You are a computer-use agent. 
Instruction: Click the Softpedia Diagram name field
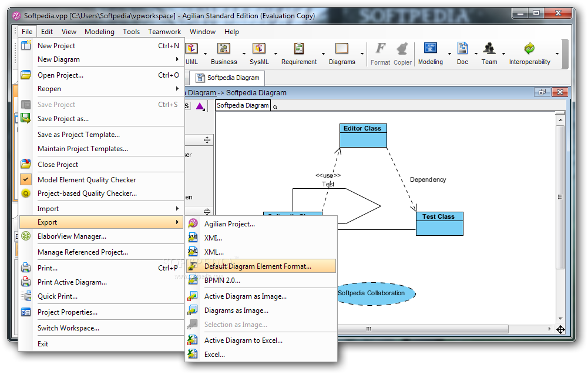pos(243,105)
